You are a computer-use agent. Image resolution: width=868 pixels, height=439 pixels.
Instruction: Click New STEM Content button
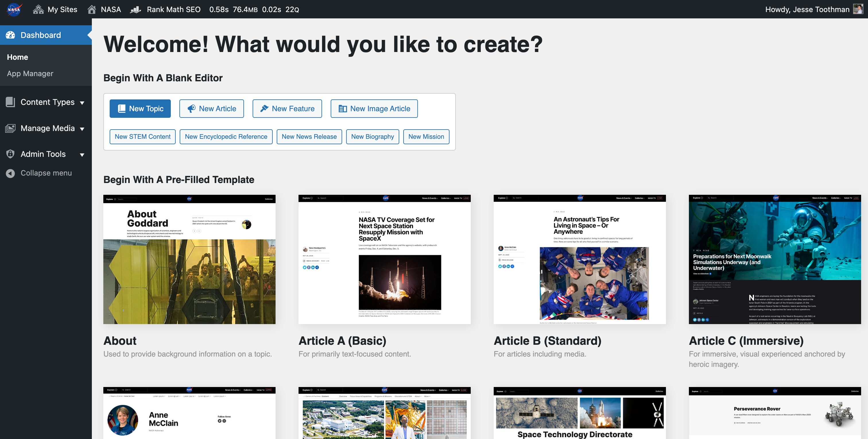143,136
